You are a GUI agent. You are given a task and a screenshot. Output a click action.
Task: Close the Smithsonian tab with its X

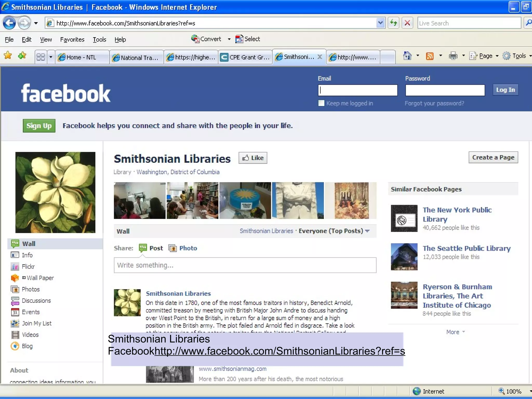(x=320, y=57)
